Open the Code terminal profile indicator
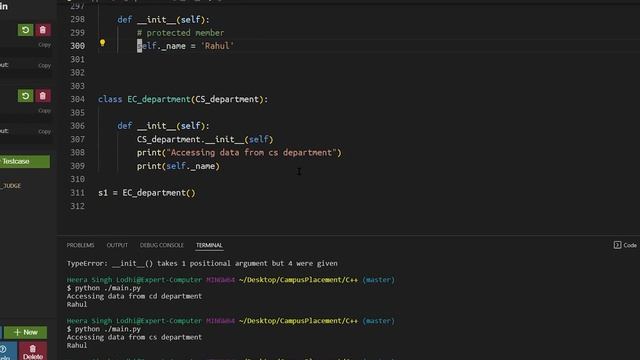The width and height of the screenshot is (640, 360). [625, 245]
